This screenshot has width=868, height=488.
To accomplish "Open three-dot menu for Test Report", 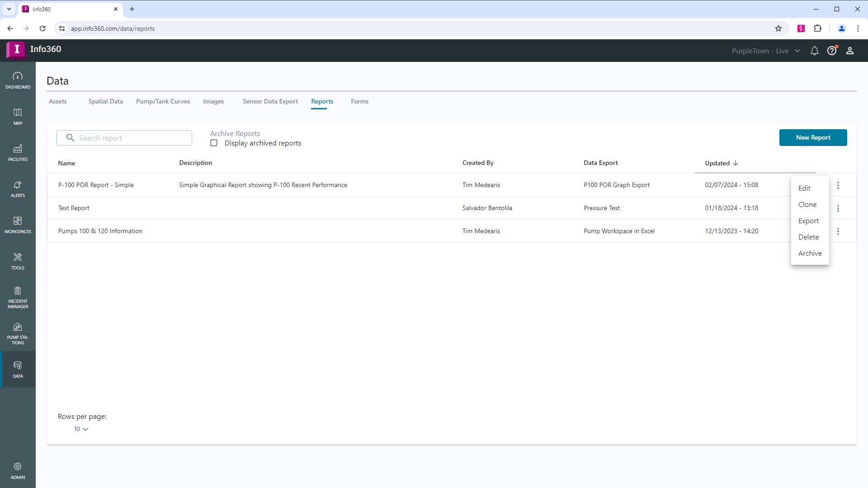I will click(x=838, y=208).
